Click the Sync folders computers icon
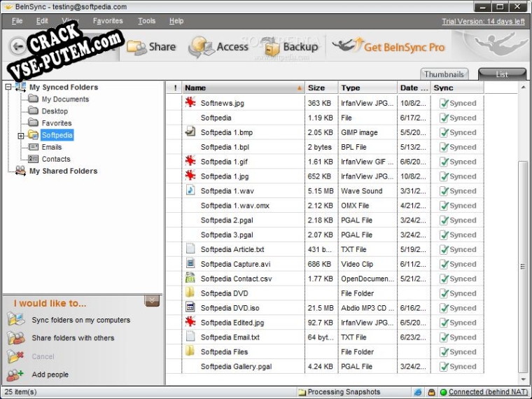The width and height of the screenshot is (532, 399). [x=15, y=319]
